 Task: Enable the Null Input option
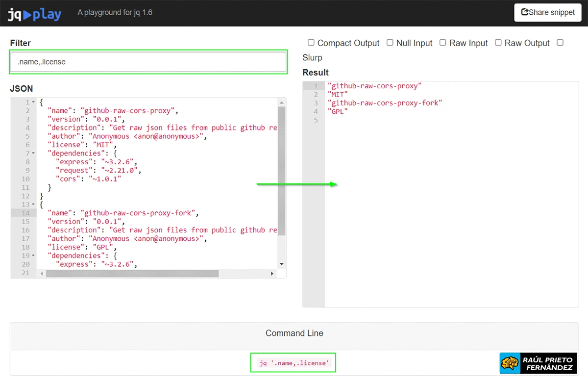coord(390,43)
